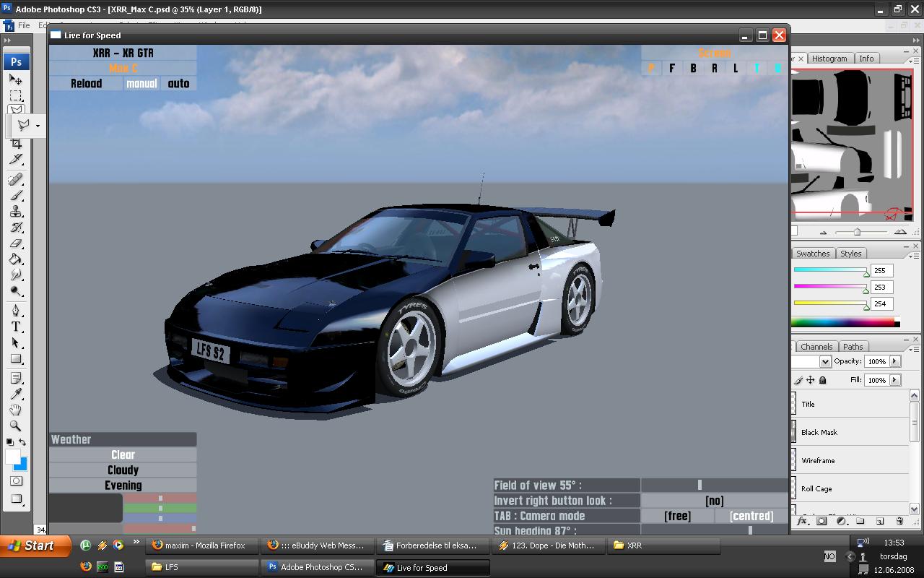Set camera mode to free

(677, 516)
